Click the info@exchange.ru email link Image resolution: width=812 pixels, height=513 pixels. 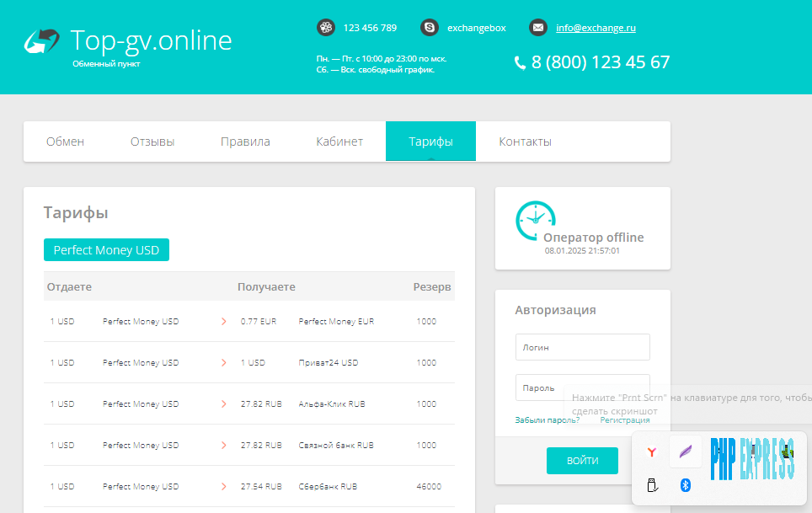coord(596,28)
